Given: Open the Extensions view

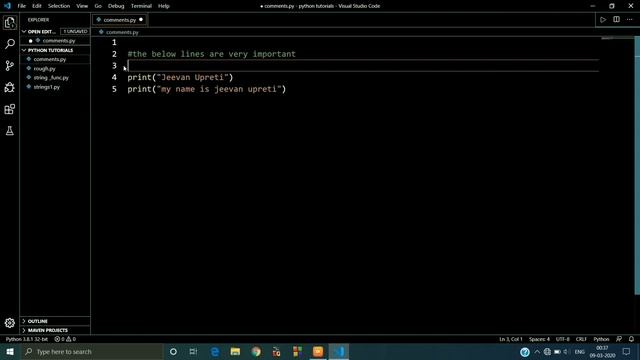Looking at the screenshot, I should [10, 109].
